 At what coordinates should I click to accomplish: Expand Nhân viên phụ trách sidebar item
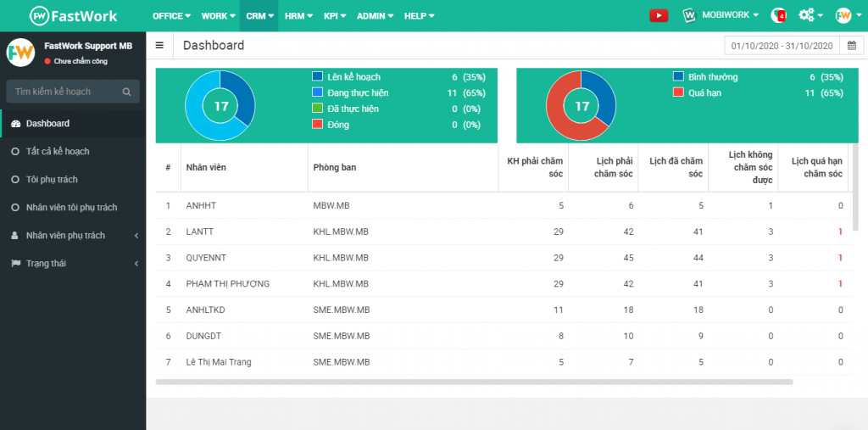[x=73, y=236]
